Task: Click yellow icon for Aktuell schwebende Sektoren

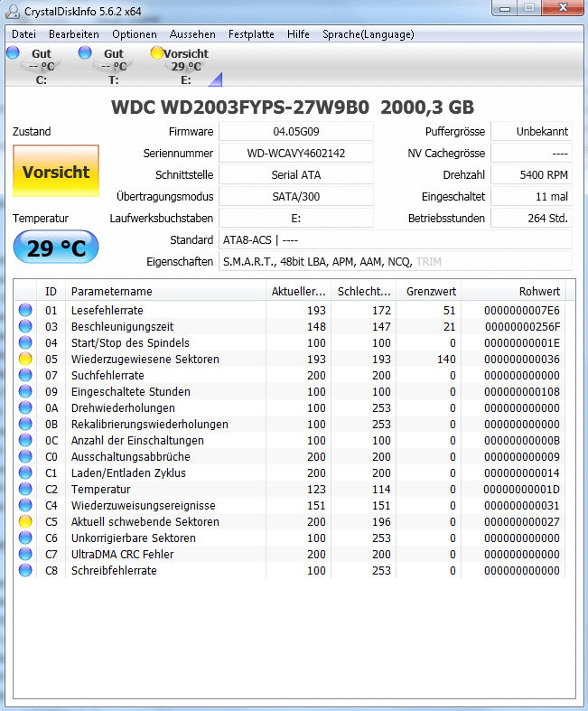Action: 25,522
